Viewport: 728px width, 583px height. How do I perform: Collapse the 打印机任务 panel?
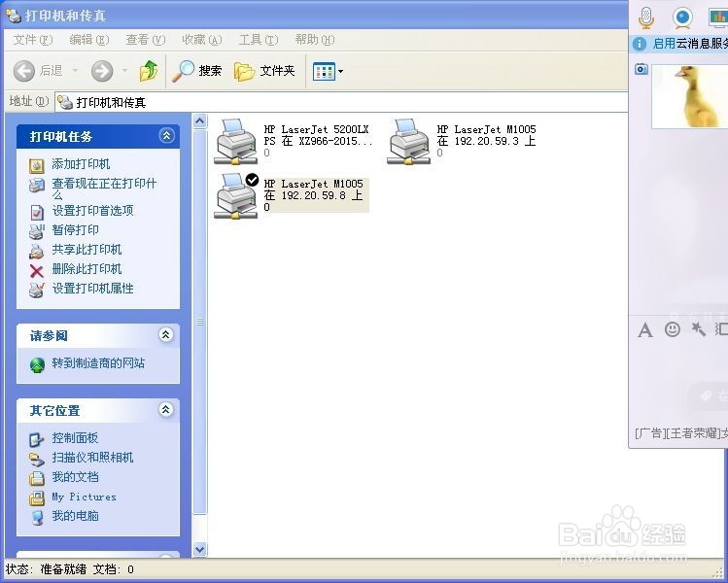coord(166,135)
